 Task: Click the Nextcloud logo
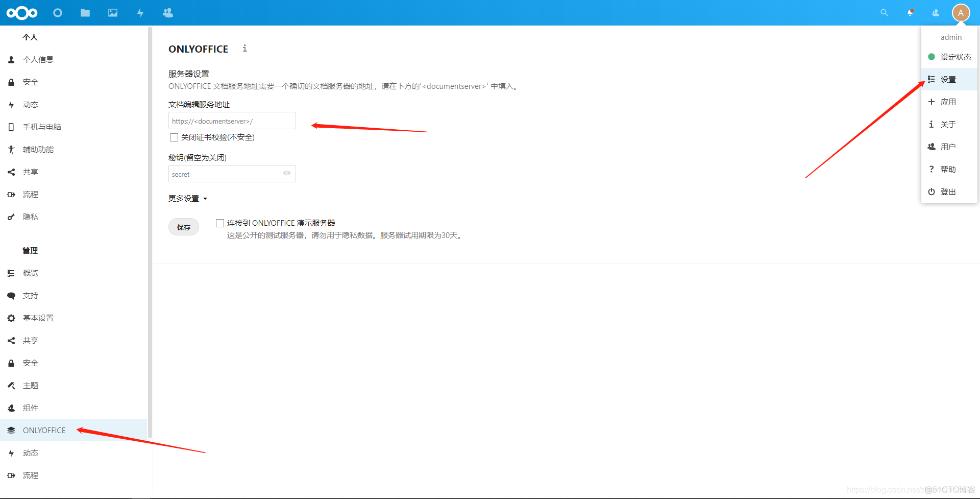[22, 13]
